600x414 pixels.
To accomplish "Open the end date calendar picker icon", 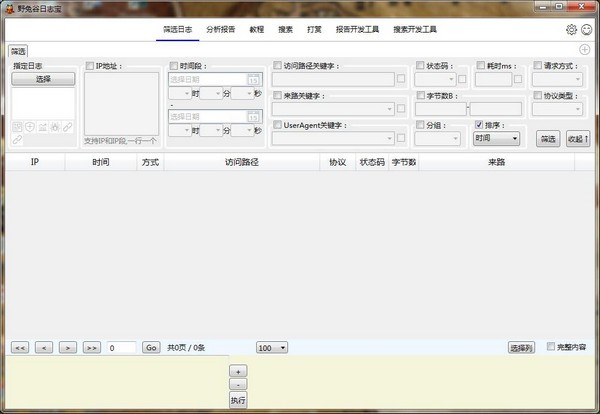I will 253,117.
